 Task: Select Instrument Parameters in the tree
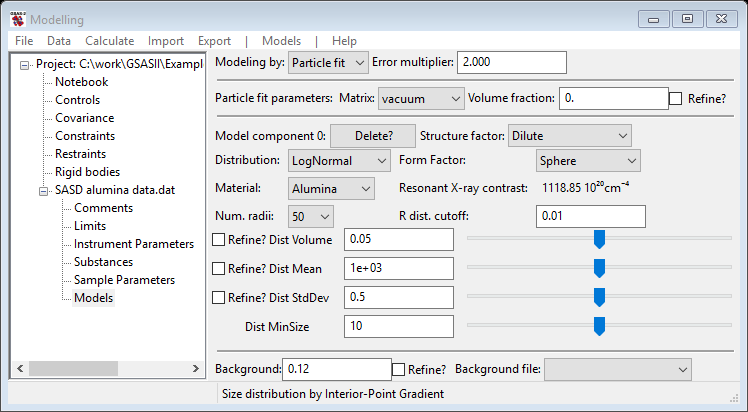point(134,244)
